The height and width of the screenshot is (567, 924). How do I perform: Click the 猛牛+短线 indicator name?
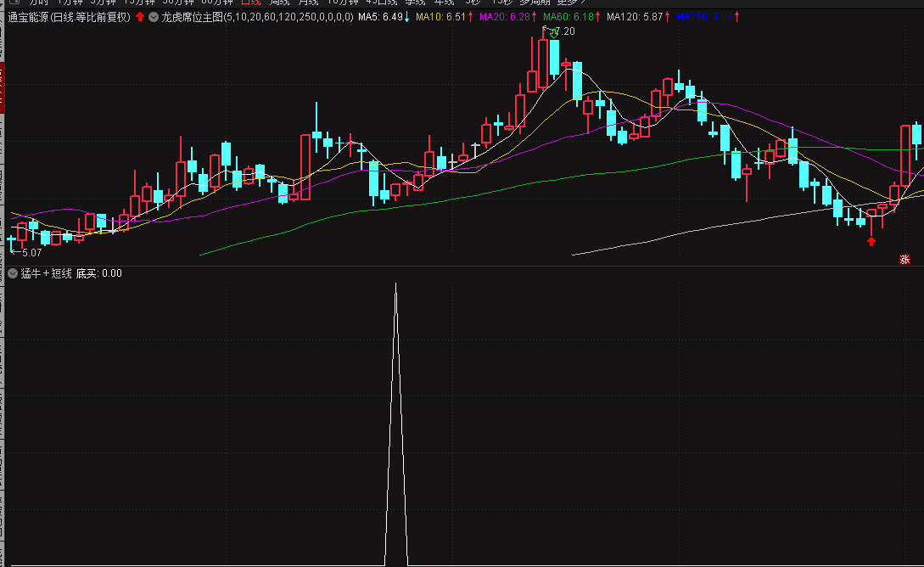tap(46, 273)
